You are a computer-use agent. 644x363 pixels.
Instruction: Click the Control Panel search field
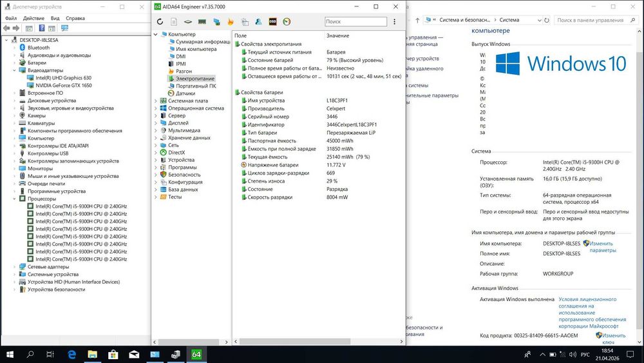tap(596, 20)
